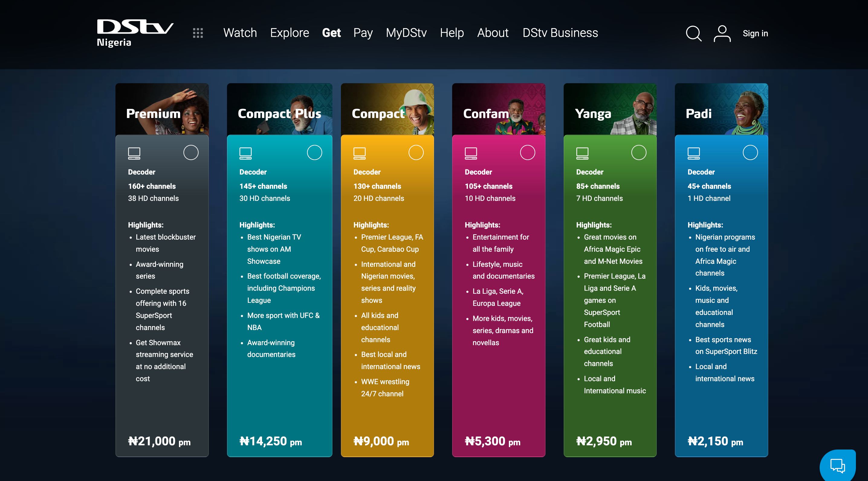Click the Compact package banner image
The image size is (868, 481).
pyautogui.click(x=387, y=109)
